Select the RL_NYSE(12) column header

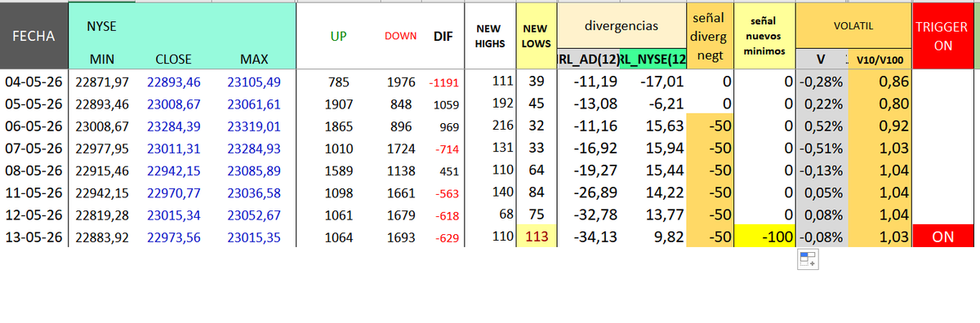click(x=653, y=60)
